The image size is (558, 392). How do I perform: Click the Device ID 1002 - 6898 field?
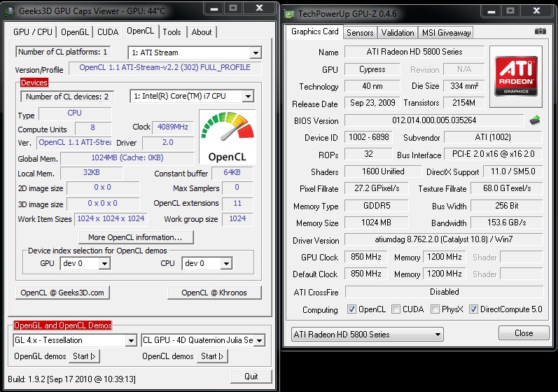click(x=369, y=137)
